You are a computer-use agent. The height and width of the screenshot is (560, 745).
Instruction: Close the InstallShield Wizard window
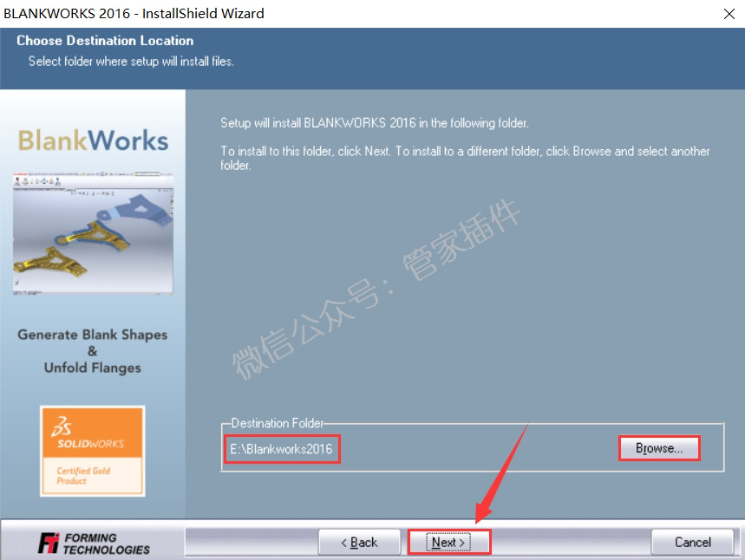729,13
